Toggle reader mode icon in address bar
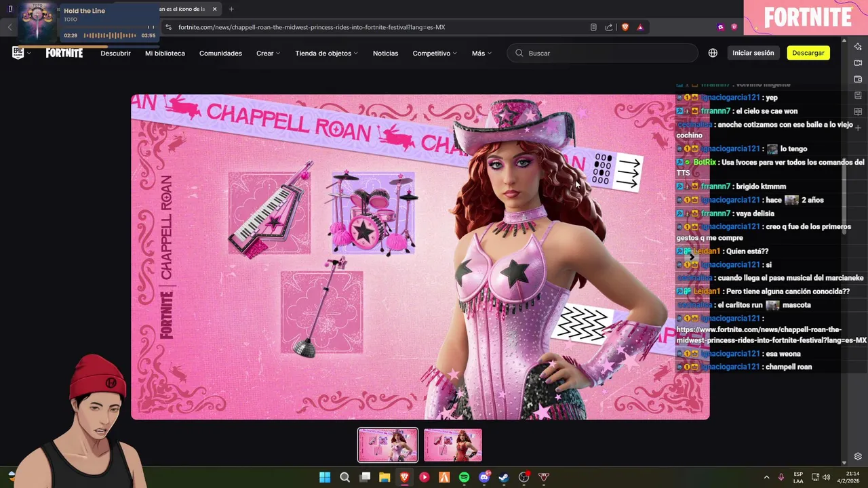Image resolution: width=868 pixels, height=488 pixels. click(x=593, y=27)
